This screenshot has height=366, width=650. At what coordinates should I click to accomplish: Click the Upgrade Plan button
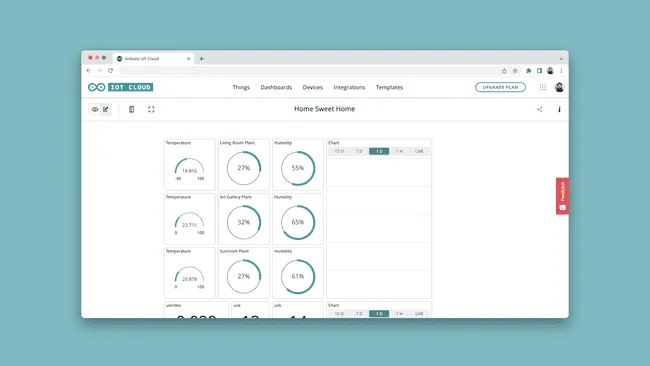point(500,87)
